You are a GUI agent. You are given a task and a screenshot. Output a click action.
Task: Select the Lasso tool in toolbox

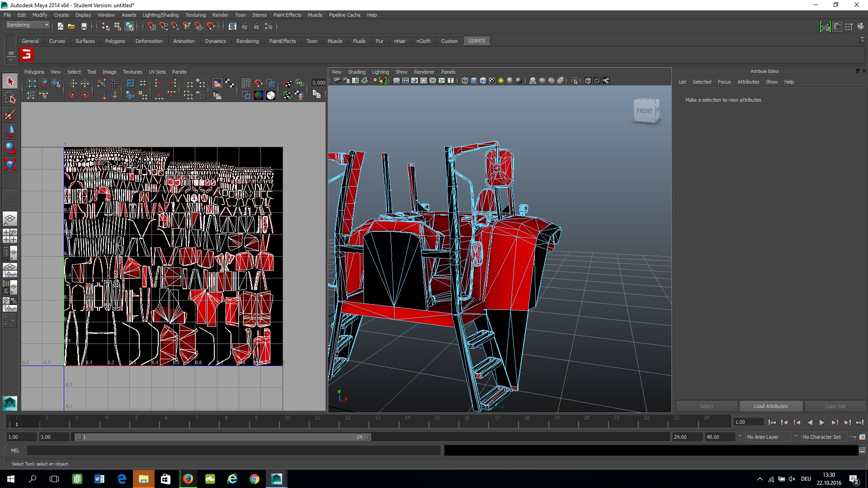click(10, 98)
